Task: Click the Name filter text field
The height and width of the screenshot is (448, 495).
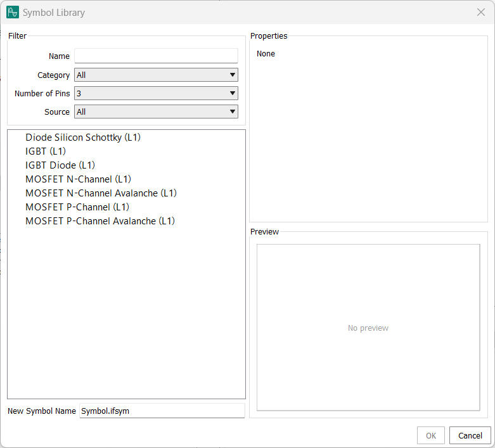Action: pos(156,56)
